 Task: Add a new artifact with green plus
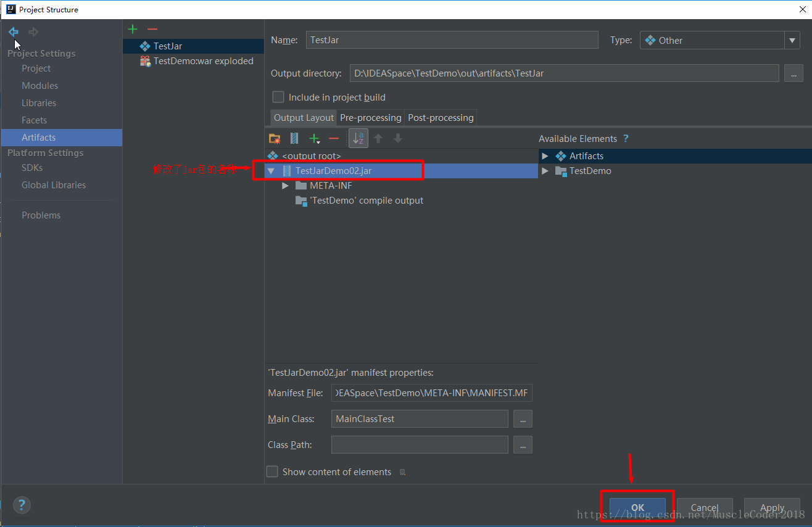tap(133, 29)
